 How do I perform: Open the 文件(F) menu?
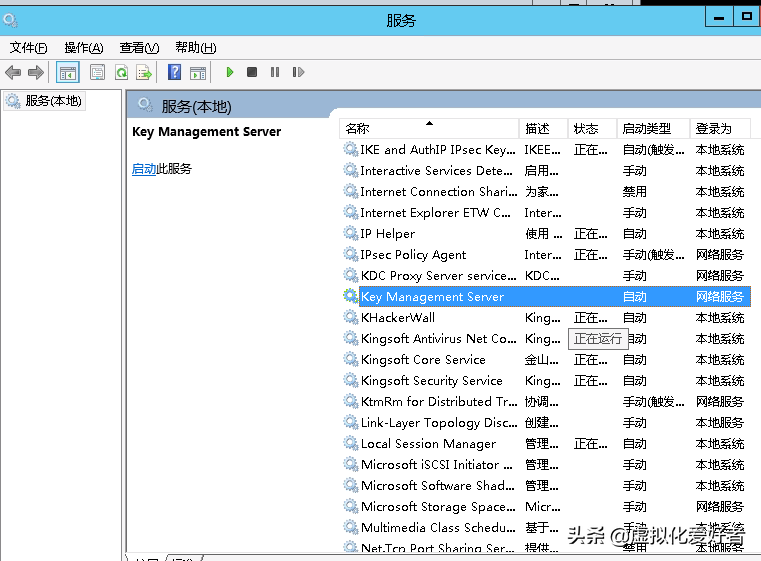[x=28, y=48]
